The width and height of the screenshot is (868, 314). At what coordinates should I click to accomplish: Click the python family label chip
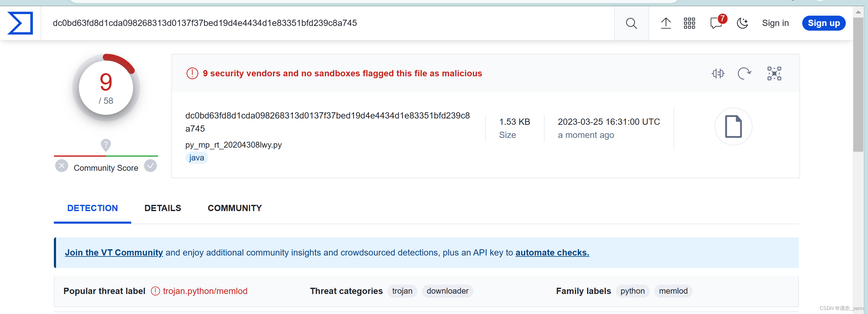632,291
